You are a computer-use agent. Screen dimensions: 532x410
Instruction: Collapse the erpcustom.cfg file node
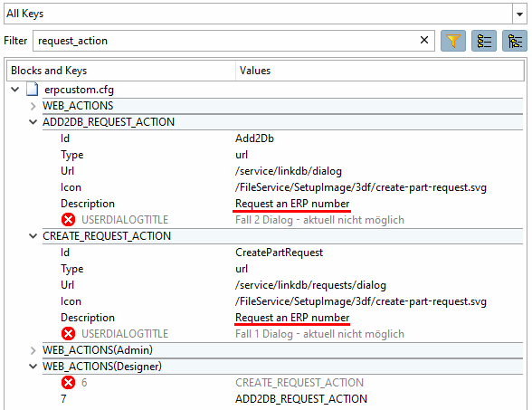pos(14,90)
